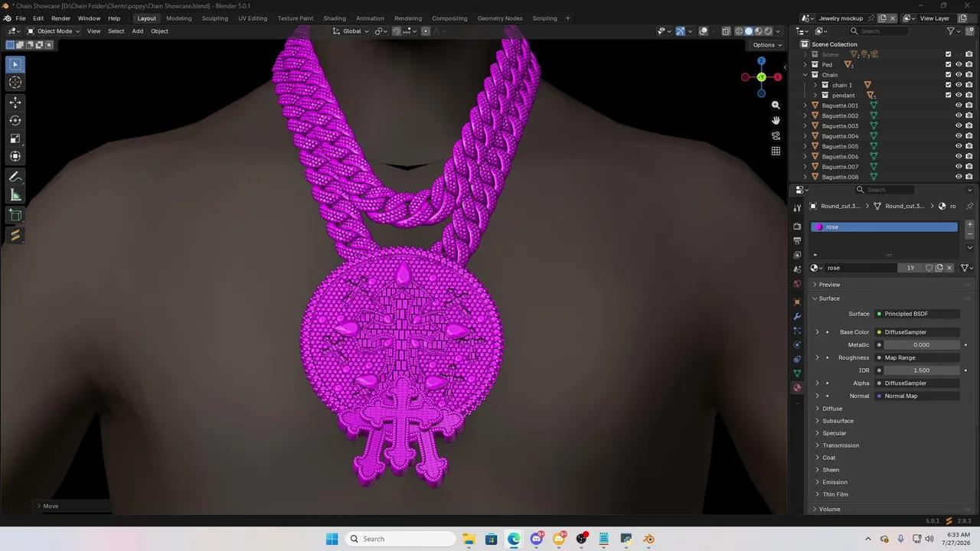
Task: Expand the Ped collection
Action: [x=805, y=64]
